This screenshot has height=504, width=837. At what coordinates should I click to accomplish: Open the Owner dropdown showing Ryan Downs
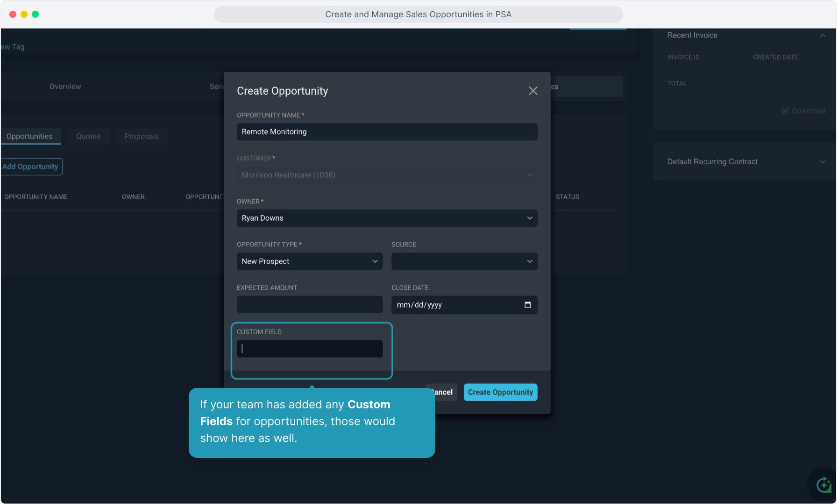tap(387, 218)
